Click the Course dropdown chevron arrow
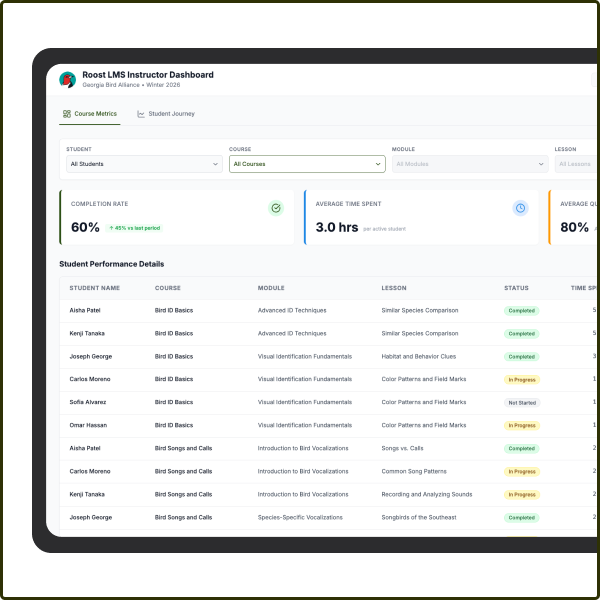The image size is (600, 600). coord(378,164)
